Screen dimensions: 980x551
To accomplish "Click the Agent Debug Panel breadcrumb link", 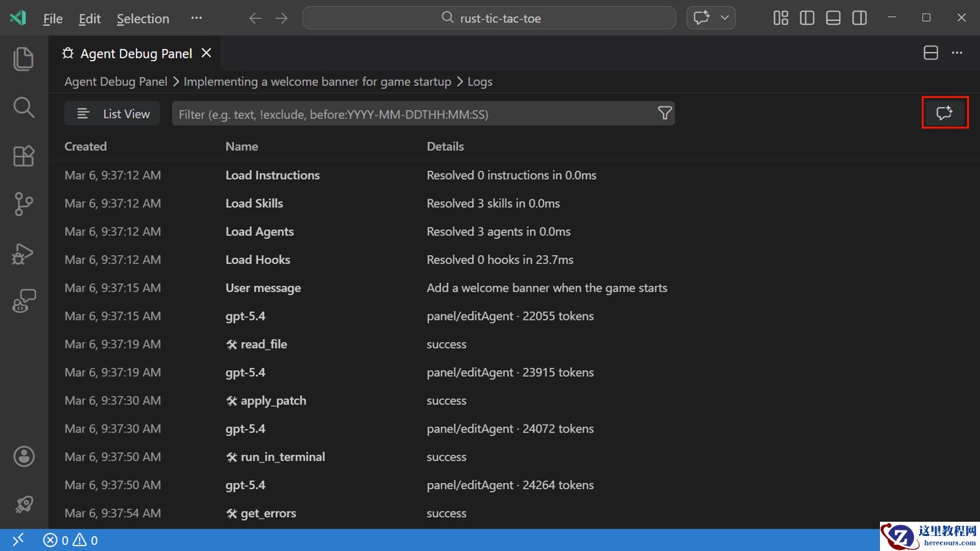I will click(x=115, y=81).
